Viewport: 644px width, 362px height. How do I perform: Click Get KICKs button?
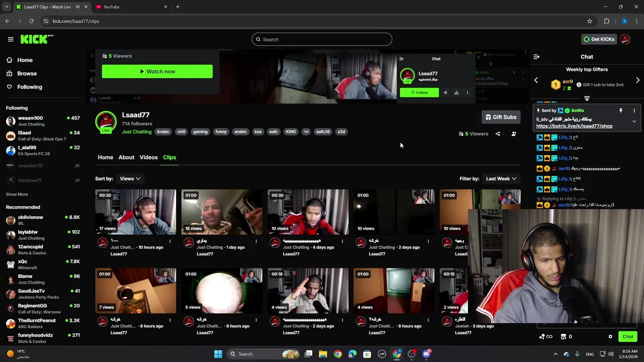599,39
